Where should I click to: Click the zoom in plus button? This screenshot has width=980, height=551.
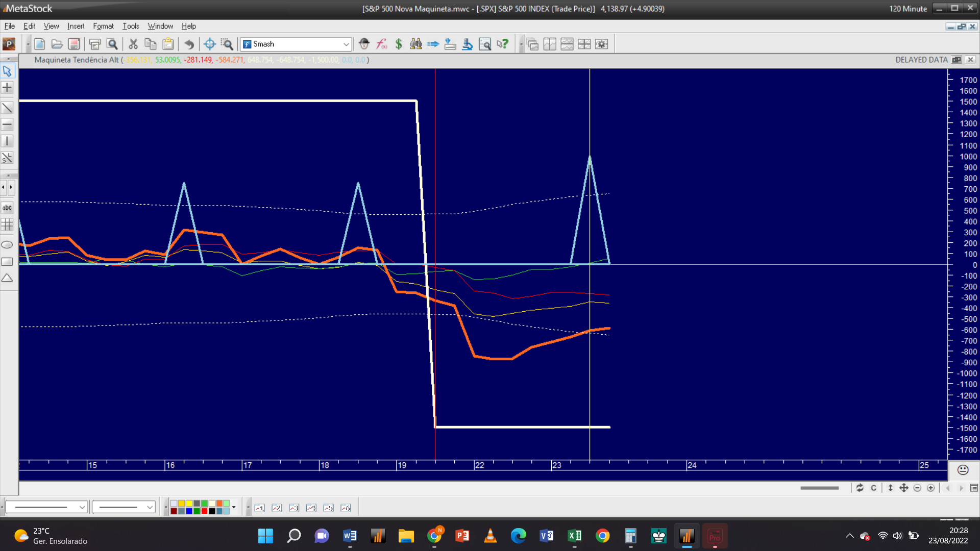(x=930, y=488)
